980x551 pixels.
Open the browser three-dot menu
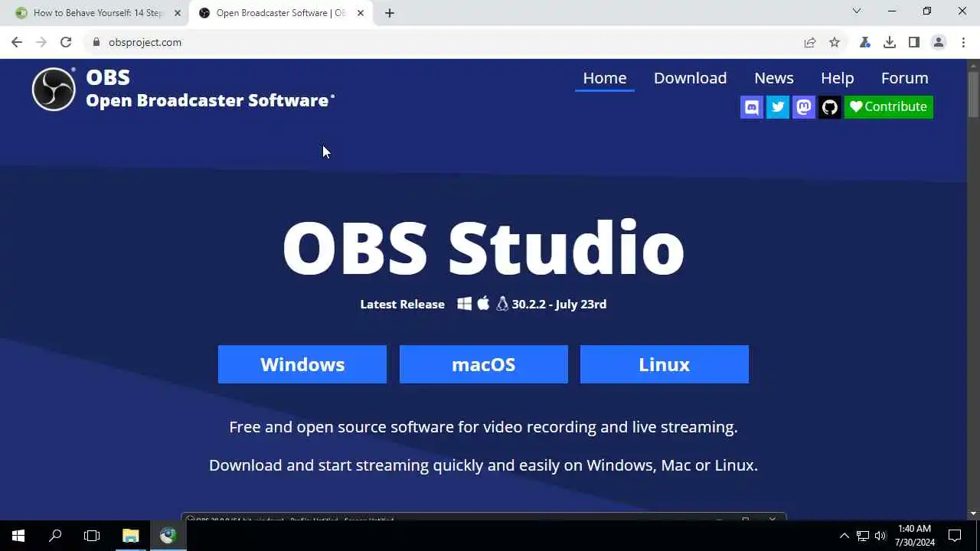pyautogui.click(x=963, y=42)
